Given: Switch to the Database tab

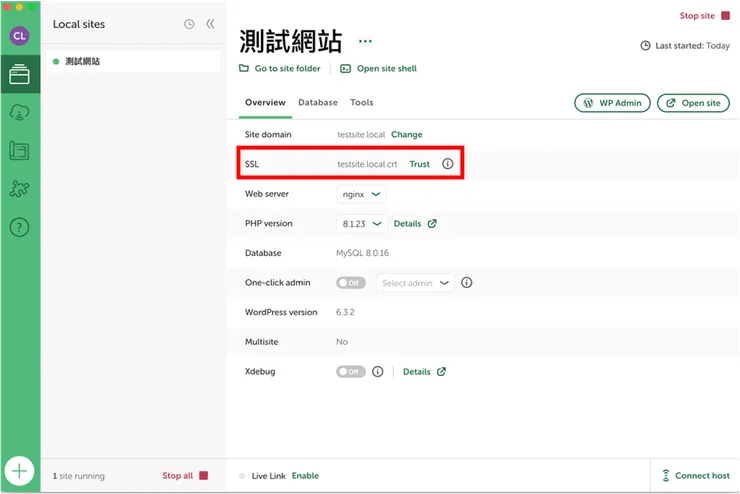Looking at the screenshot, I should (x=318, y=102).
